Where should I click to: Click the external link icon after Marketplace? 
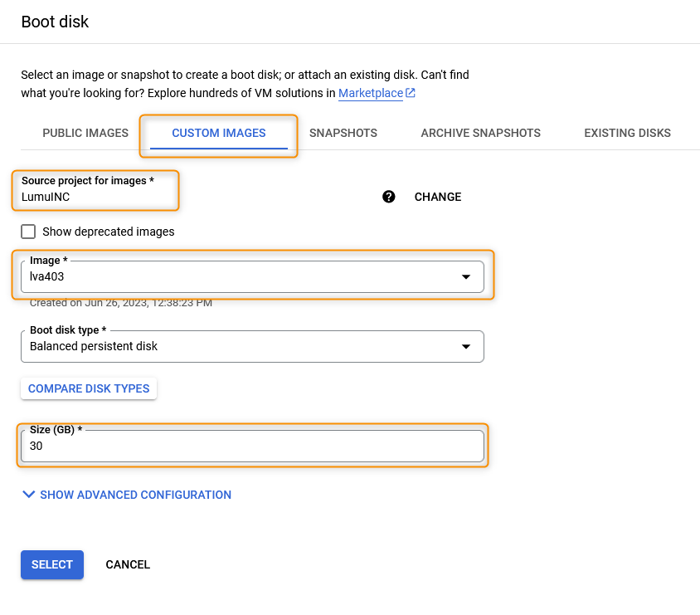(411, 94)
